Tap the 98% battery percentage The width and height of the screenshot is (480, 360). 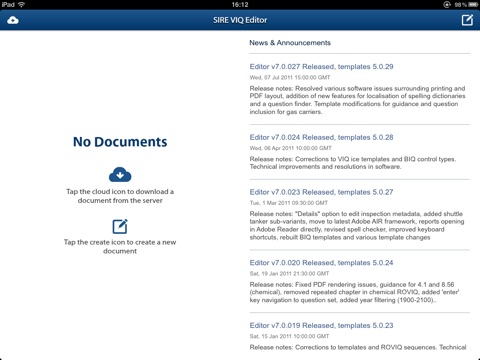click(x=461, y=5)
